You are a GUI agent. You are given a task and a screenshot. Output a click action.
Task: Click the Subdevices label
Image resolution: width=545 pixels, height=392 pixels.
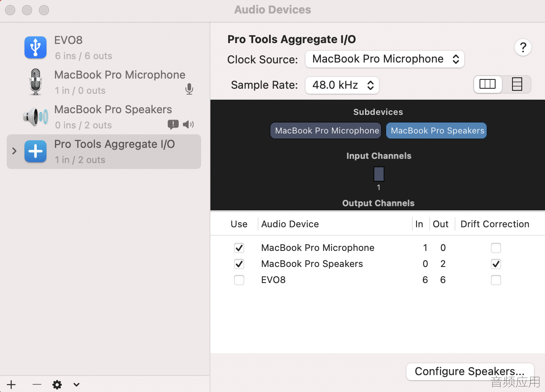point(378,112)
